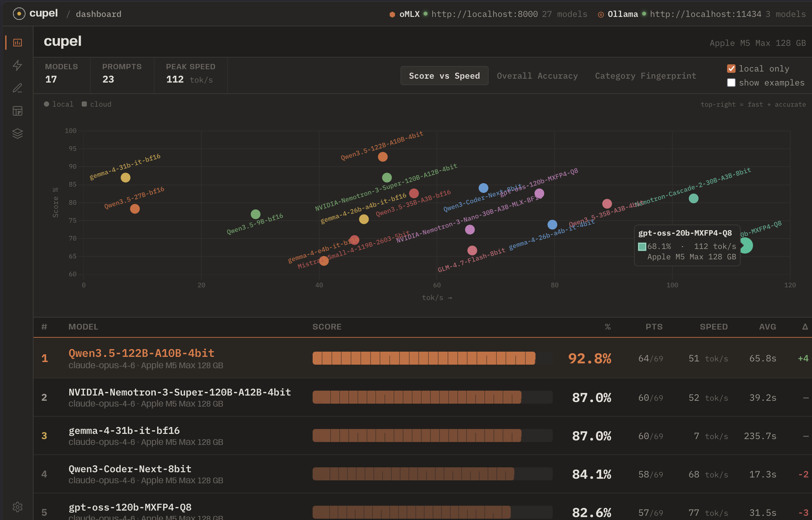Select the Score vs Speed tab
Screen dimensions: 812x520
(x=444, y=76)
